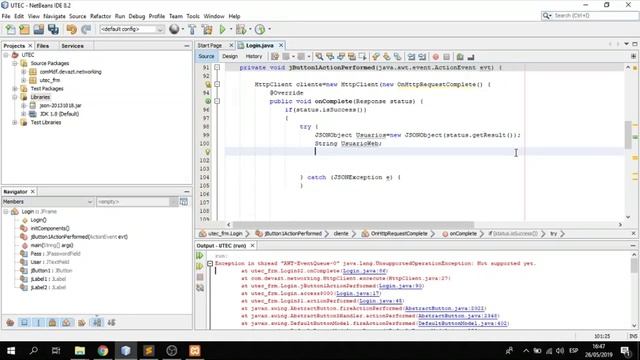The height and width of the screenshot is (360, 640).
Task: Collapse the exception stack trace in Output
Action: (x=210, y=264)
